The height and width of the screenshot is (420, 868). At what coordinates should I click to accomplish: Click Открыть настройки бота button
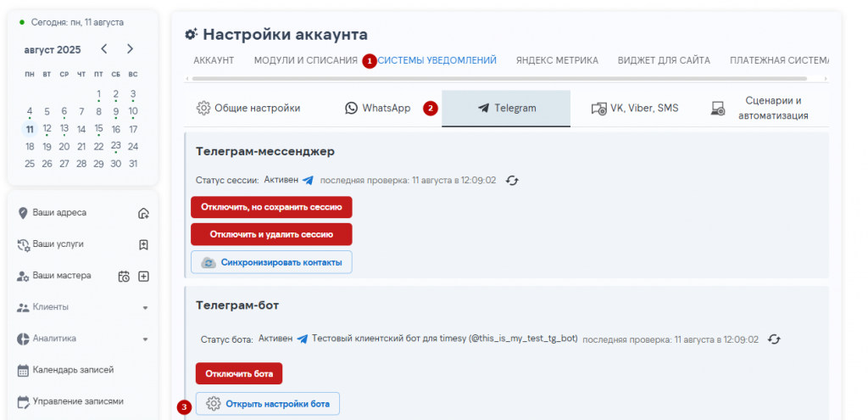click(268, 404)
